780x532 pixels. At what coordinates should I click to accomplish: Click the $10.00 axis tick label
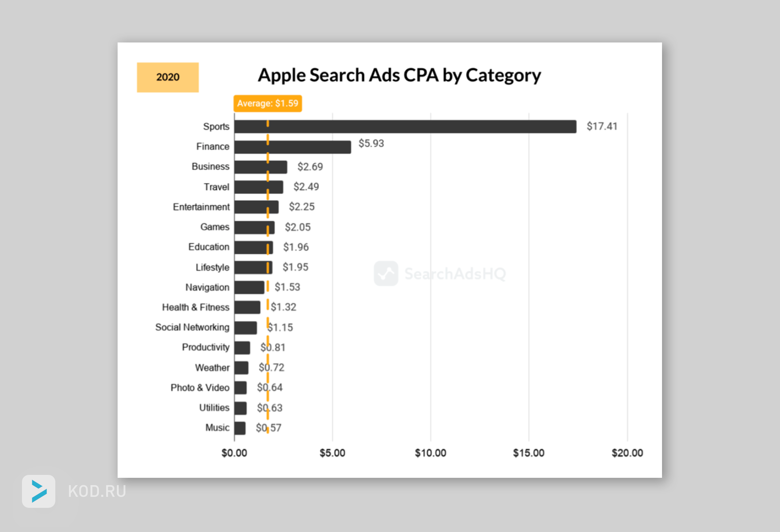pyautogui.click(x=430, y=453)
